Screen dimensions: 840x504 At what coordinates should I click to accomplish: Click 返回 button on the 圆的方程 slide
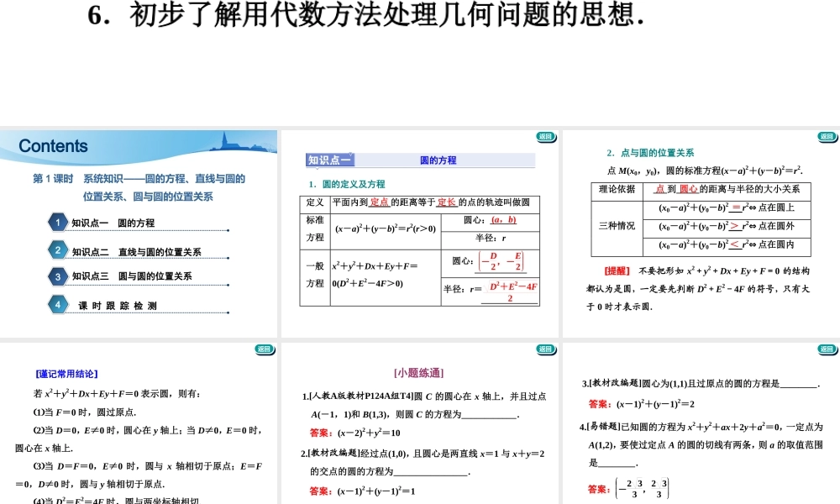tap(546, 137)
